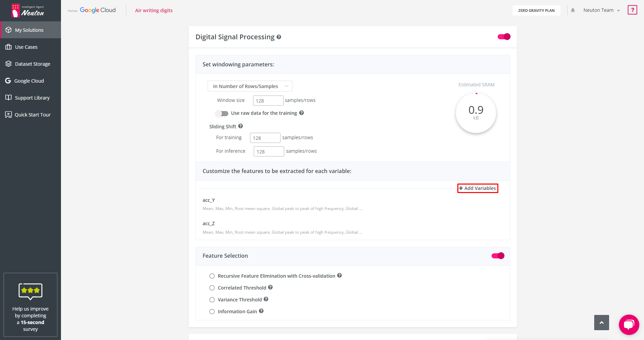644x340 pixels.
Task: Click the Window size input field
Action: pos(268,101)
